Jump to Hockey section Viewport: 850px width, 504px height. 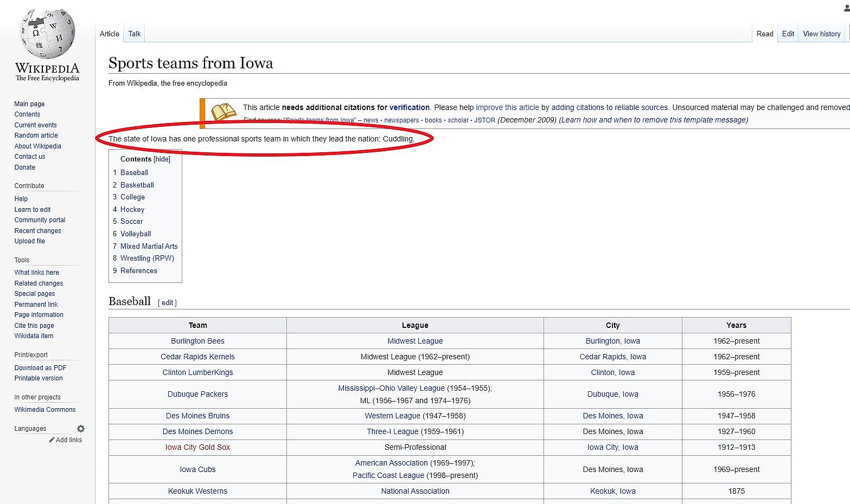pyautogui.click(x=132, y=210)
